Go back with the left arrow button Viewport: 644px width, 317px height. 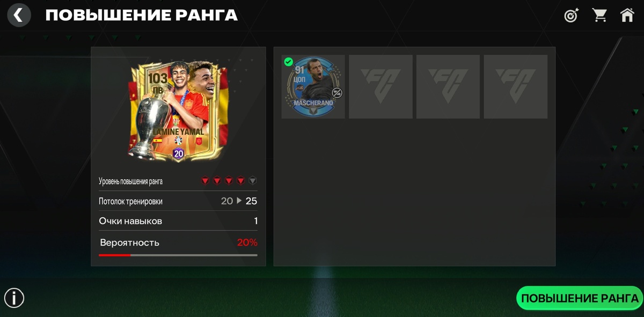point(19,15)
